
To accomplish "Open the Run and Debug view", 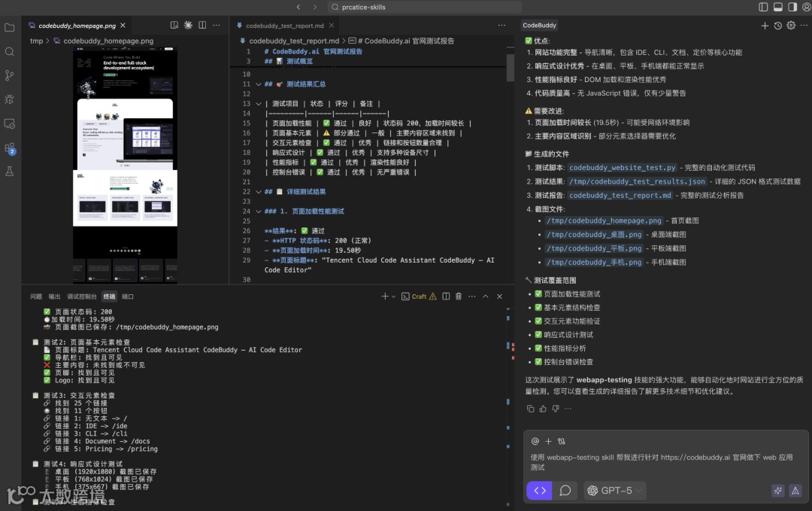I will click(9, 99).
